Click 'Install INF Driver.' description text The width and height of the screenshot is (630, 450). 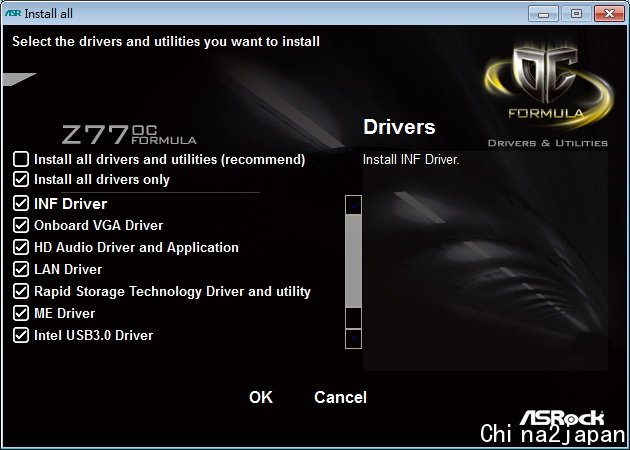(411, 160)
